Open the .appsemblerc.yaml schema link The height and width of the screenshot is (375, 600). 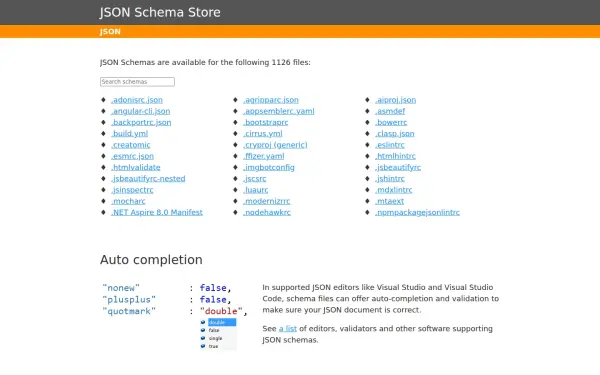pyautogui.click(x=279, y=111)
